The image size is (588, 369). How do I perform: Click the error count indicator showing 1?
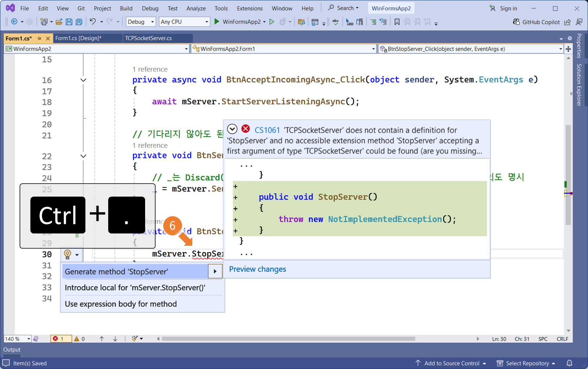(x=61, y=339)
